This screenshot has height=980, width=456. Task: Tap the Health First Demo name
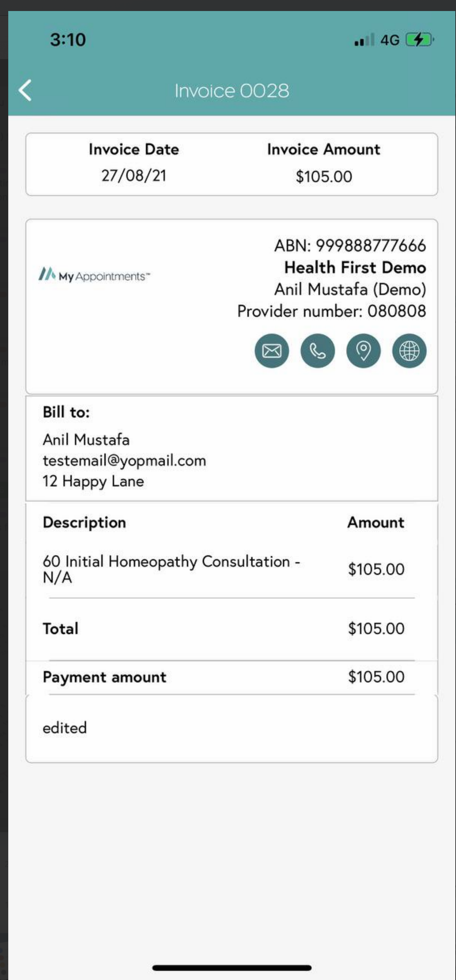click(355, 267)
